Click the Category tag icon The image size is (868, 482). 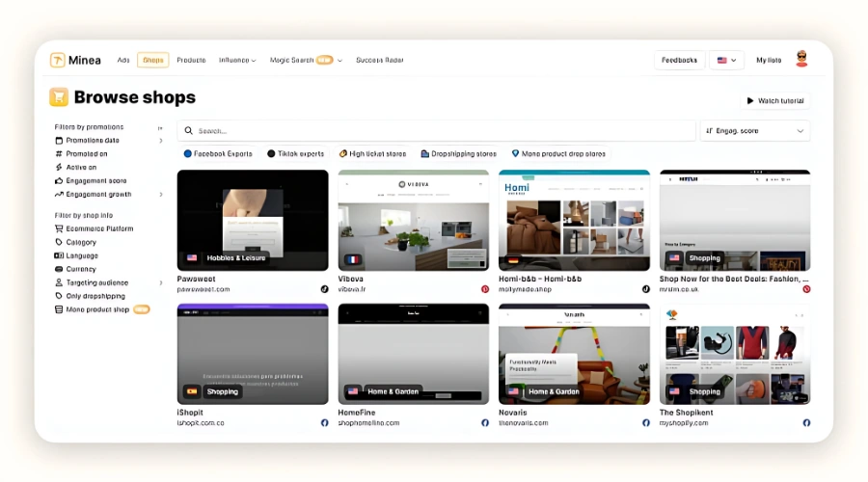59,242
